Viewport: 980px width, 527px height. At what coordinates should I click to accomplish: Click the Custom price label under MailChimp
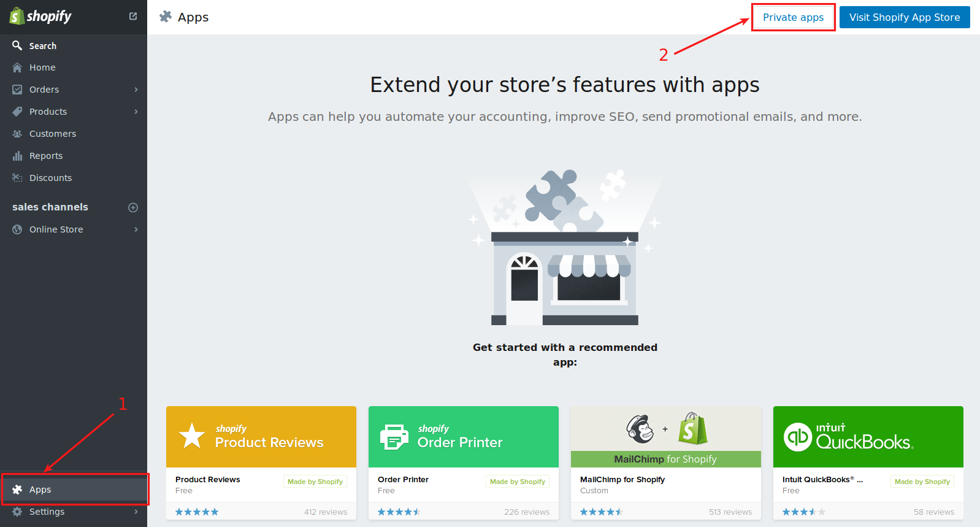[594, 491]
